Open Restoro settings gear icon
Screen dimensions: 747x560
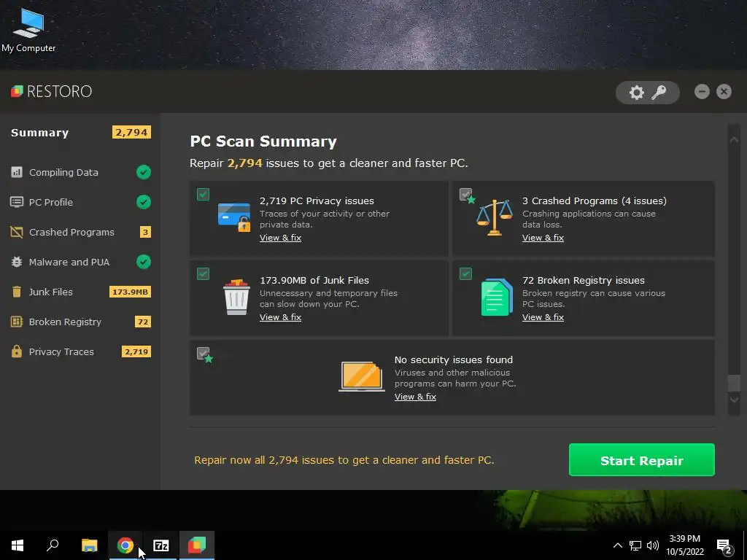click(x=636, y=93)
